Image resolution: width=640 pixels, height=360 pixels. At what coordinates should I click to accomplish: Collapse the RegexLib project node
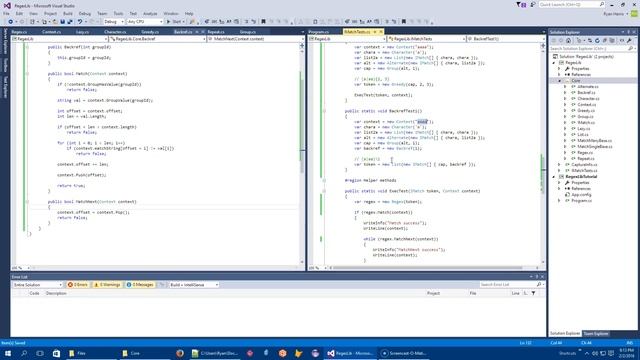pos(554,63)
